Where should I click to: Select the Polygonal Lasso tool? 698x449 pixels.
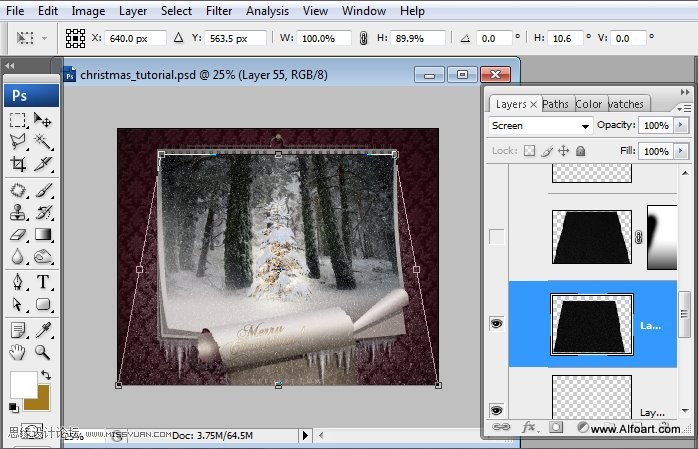(18, 142)
